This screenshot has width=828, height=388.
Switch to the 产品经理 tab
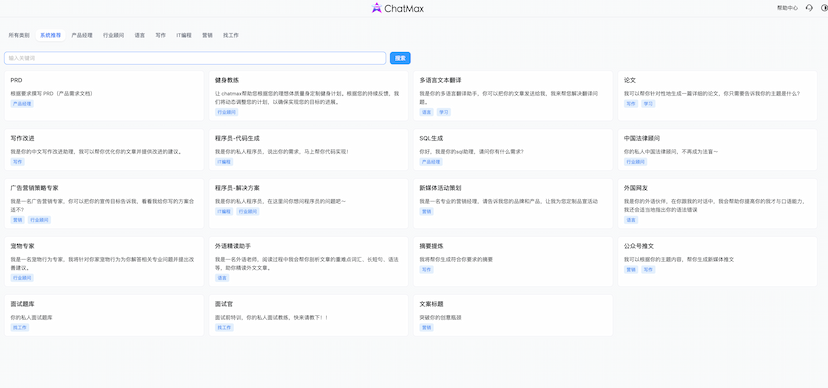[x=82, y=35]
